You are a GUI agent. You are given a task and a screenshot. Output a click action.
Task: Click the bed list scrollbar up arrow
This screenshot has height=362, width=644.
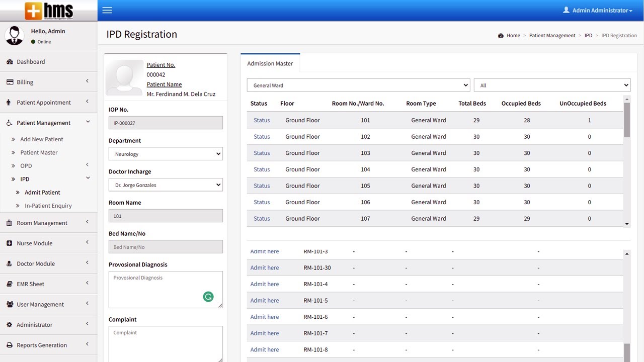627,254
